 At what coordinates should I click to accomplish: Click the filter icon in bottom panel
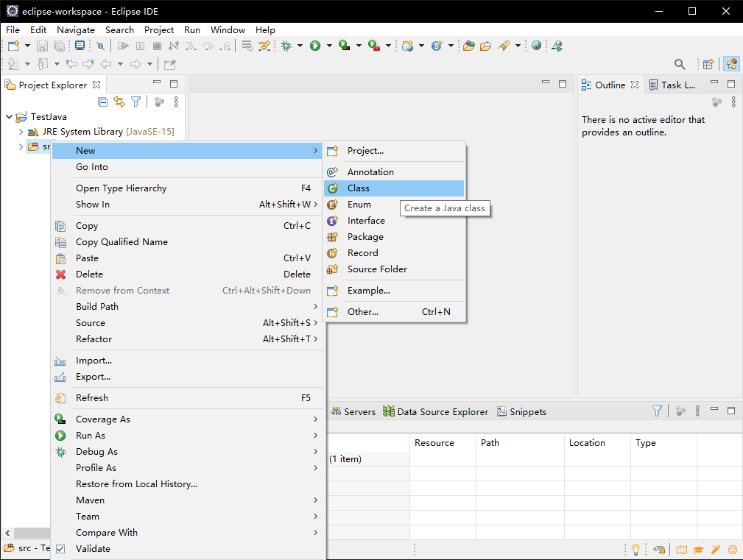pyautogui.click(x=658, y=411)
